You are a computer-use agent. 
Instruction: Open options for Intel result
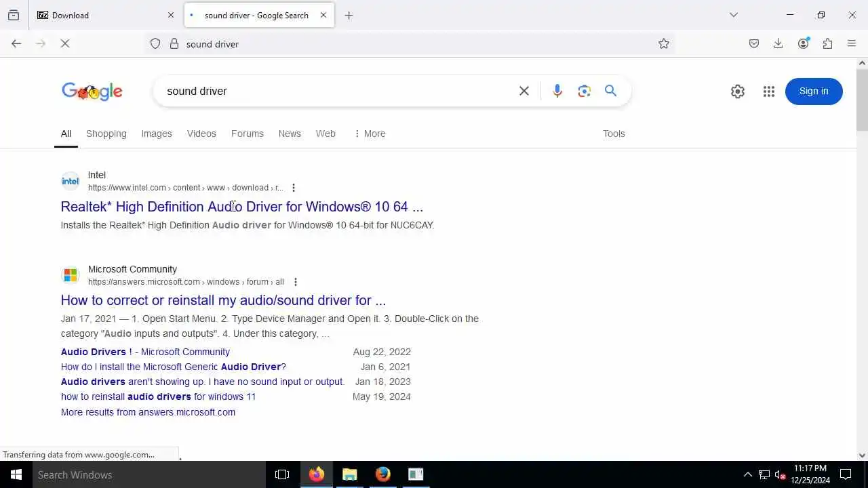tap(294, 188)
